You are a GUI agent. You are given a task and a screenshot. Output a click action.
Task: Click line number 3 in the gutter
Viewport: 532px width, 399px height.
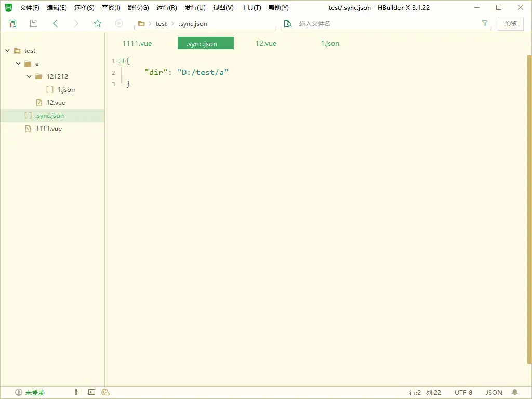[x=114, y=84]
